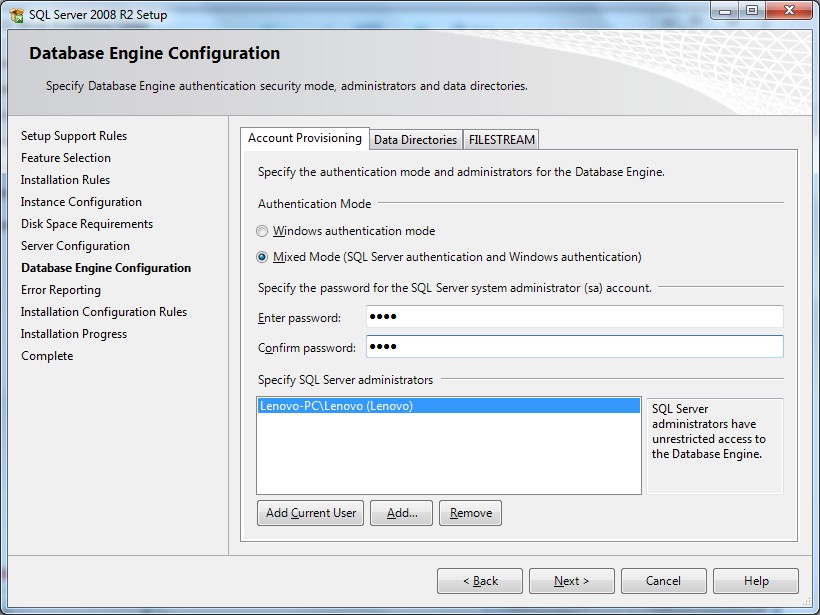Proceed with the Next button
820x615 pixels.
pyautogui.click(x=572, y=581)
